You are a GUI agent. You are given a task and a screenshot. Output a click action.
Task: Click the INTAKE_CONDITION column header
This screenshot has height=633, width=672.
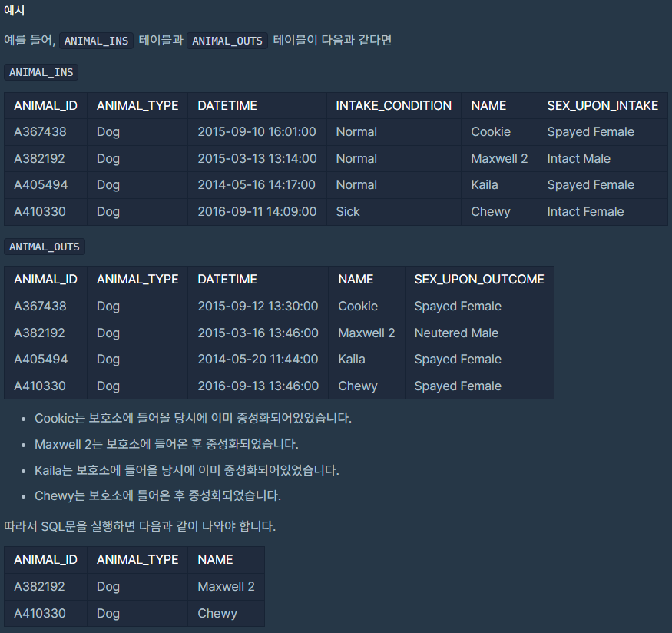coord(393,105)
